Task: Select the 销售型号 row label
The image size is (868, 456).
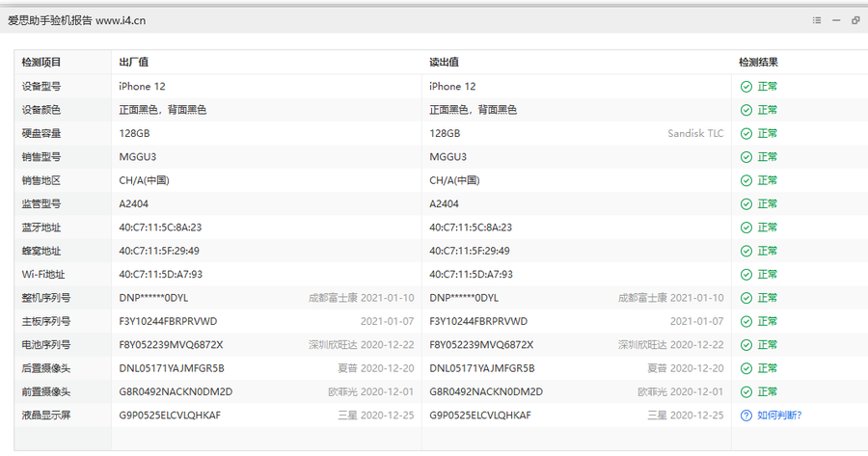Action: (41, 156)
